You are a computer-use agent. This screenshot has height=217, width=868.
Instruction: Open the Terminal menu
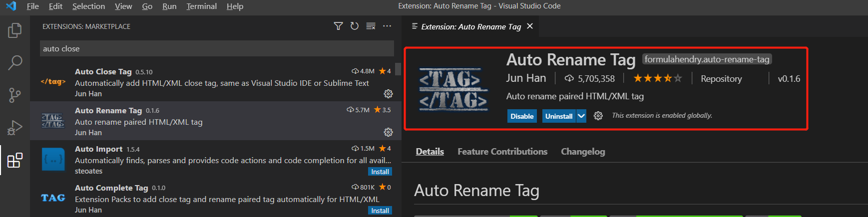coord(201,6)
